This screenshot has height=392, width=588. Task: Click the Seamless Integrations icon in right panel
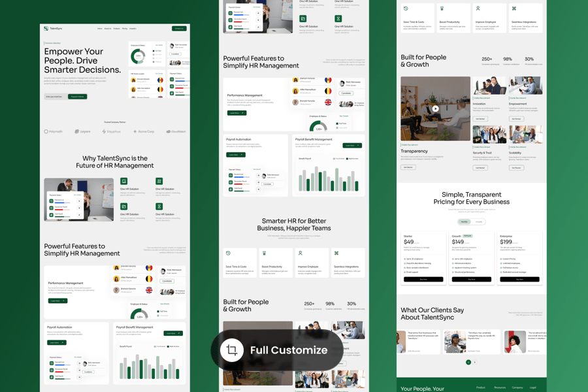pyautogui.click(x=514, y=9)
